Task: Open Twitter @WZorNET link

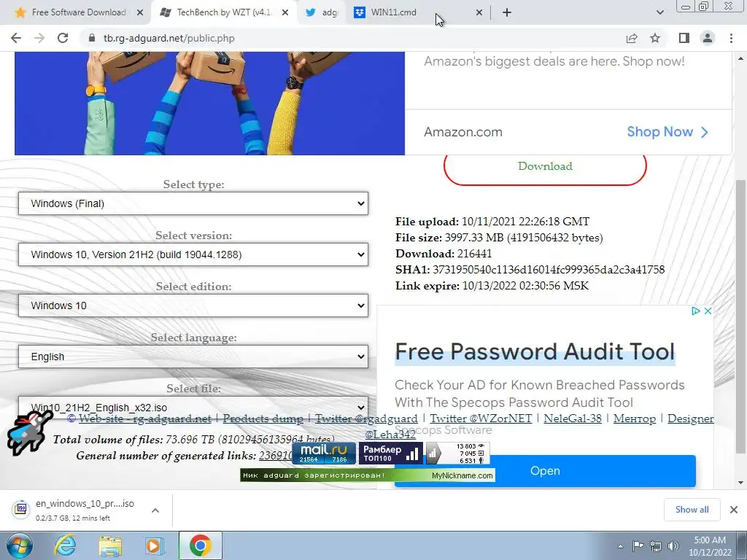Action: coord(481,419)
